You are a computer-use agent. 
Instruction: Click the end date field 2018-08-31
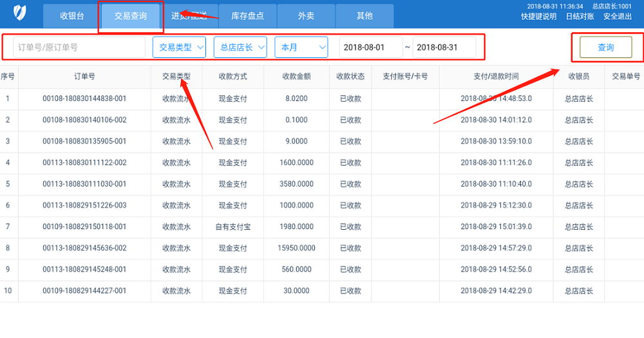click(444, 48)
